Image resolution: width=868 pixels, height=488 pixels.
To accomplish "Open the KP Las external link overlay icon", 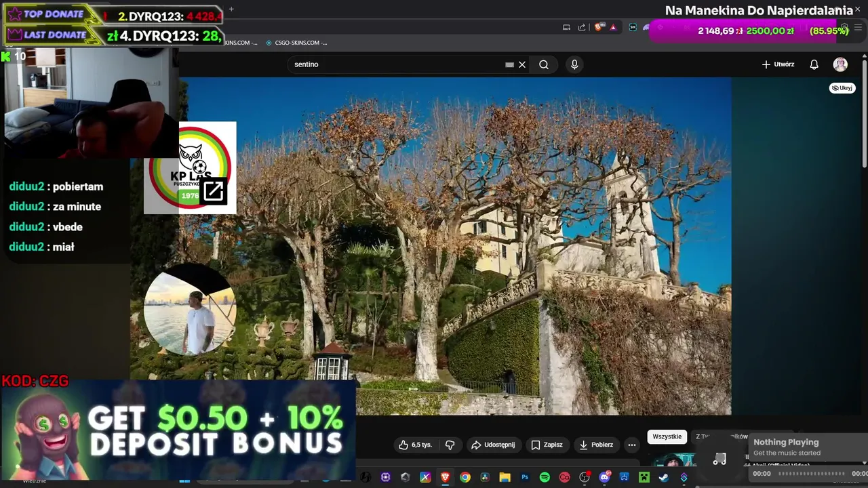I will 214,191.
